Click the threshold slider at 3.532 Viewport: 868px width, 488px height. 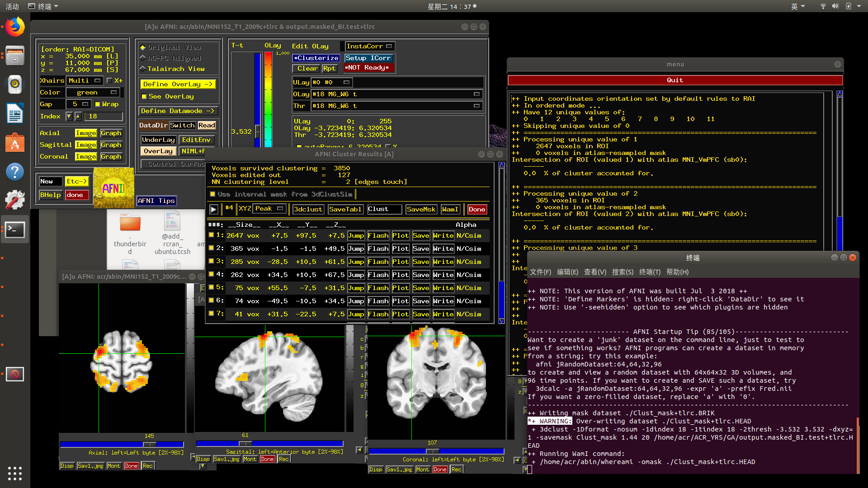(x=258, y=131)
